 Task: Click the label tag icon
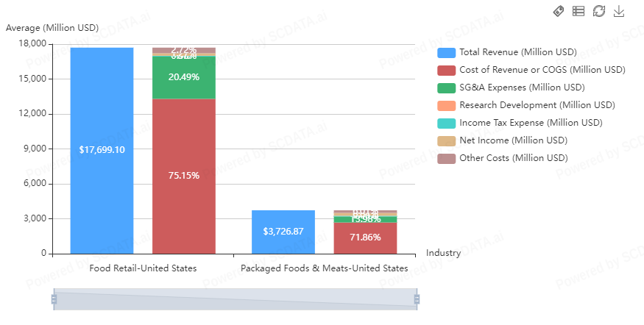coord(559,11)
